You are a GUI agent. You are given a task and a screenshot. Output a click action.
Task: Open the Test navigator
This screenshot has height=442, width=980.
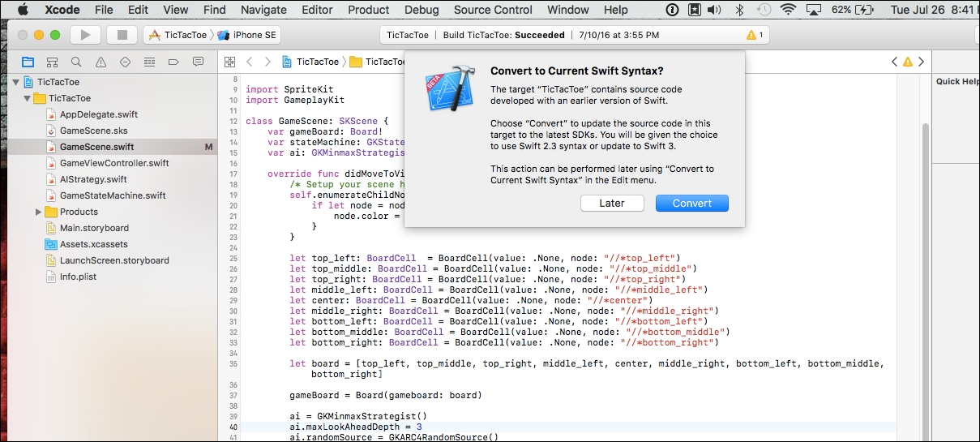click(125, 62)
